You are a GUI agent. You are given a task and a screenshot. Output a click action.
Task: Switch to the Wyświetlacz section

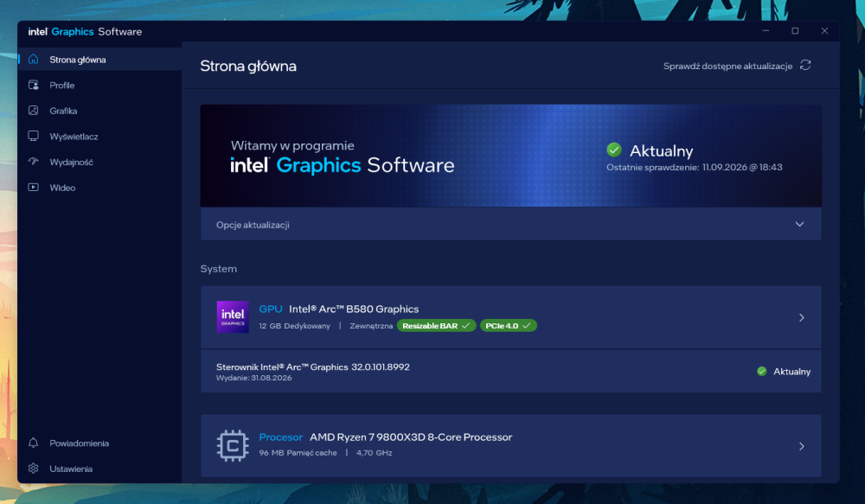[99, 137]
